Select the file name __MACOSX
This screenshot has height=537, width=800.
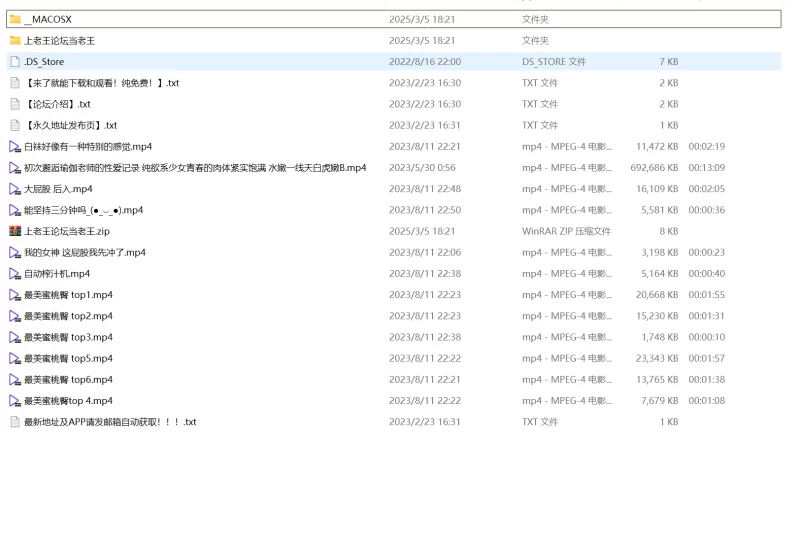pos(48,19)
